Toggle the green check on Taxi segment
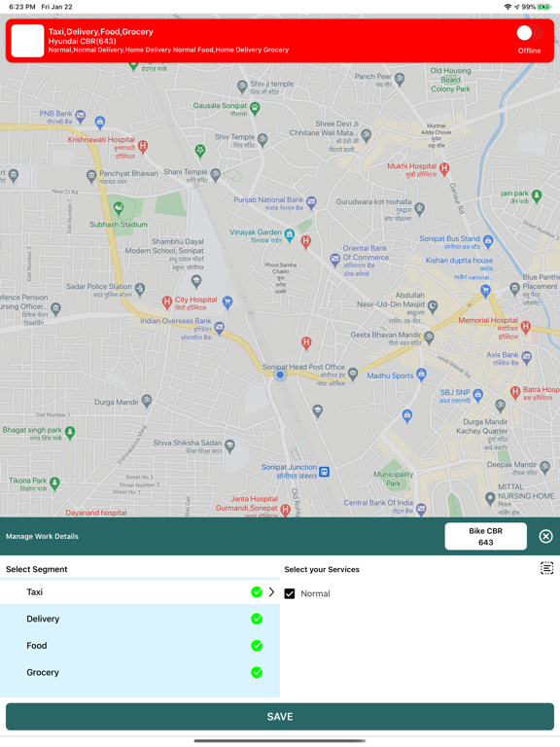Screen dimensions: 560x747 257,591
